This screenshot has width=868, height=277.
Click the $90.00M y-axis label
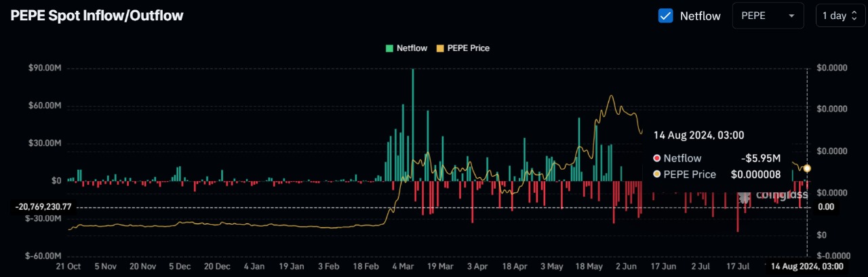tap(45, 68)
